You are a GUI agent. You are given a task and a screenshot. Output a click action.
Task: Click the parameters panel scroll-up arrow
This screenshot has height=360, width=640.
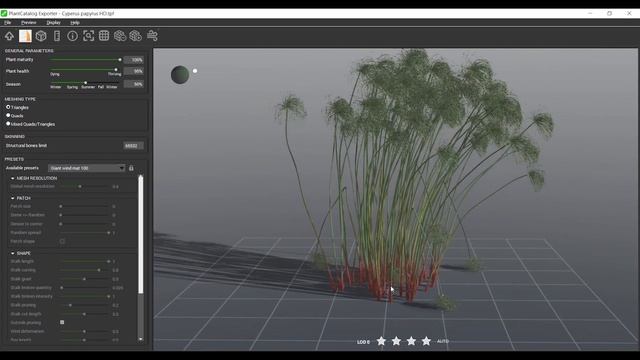tap(141, 176)
